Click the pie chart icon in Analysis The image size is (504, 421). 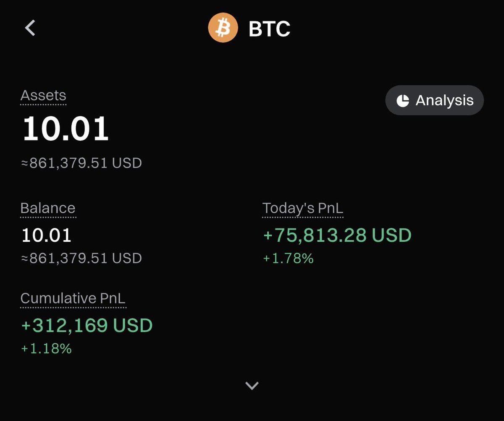[x=403, y=101]
